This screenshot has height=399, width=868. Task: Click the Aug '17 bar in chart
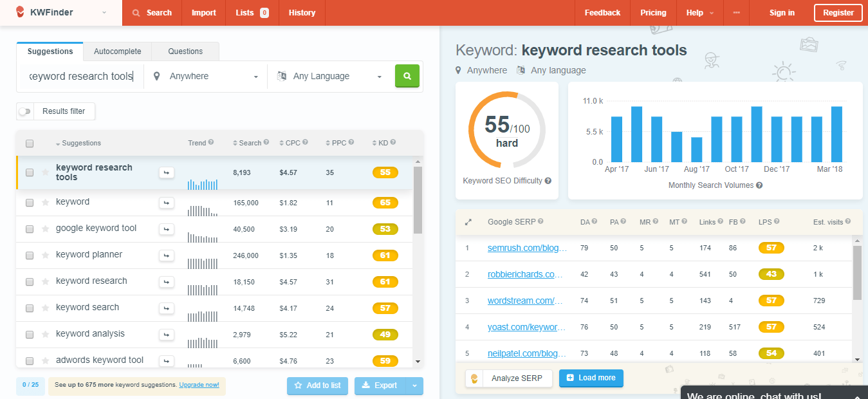(x=696, y=149)
